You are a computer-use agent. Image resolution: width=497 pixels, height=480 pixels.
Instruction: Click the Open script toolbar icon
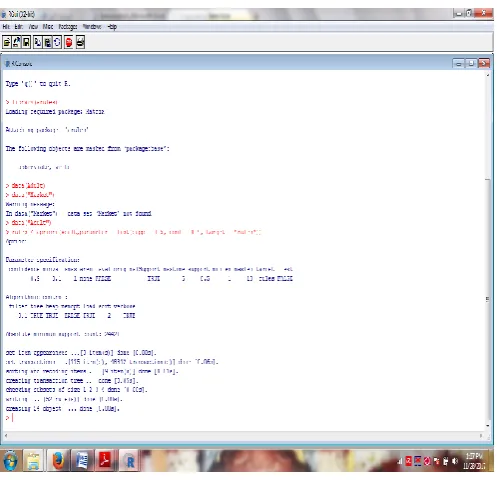6,42
